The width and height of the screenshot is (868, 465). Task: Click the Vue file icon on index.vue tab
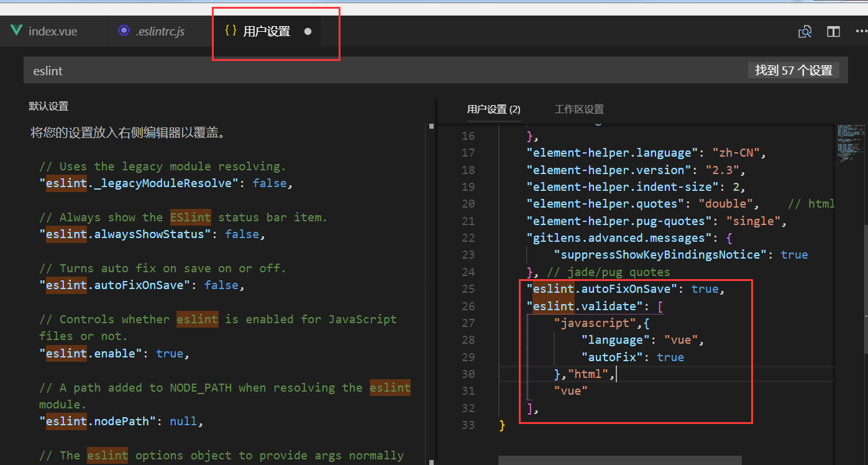(x=16, y=31)
